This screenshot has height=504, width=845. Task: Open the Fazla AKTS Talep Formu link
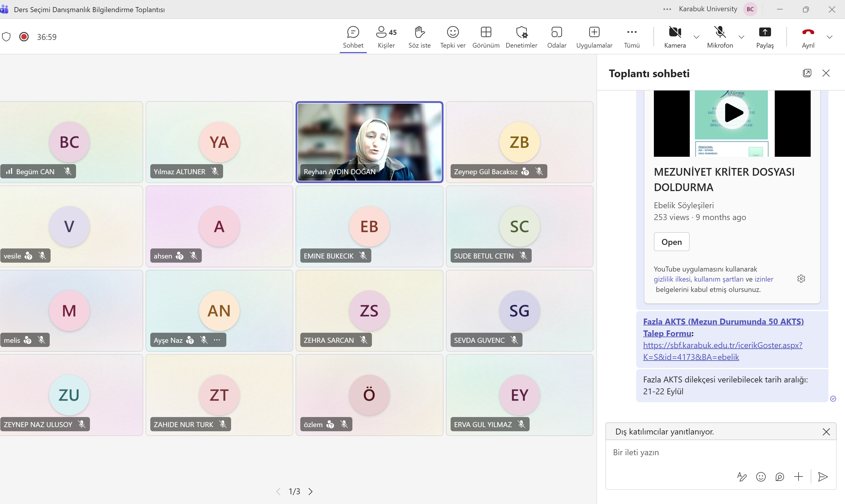pos(723,327)
